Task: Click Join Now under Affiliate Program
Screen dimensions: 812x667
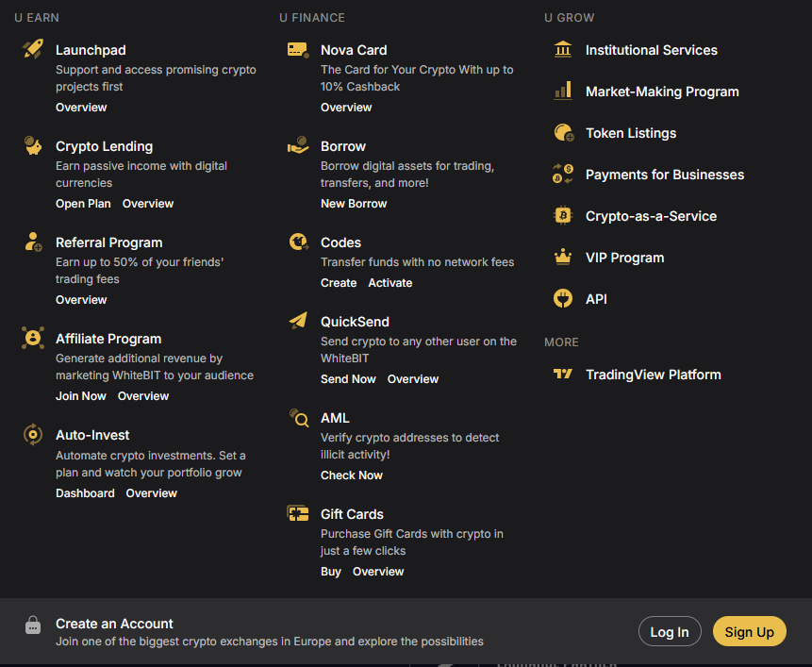Action: (80, 396)
